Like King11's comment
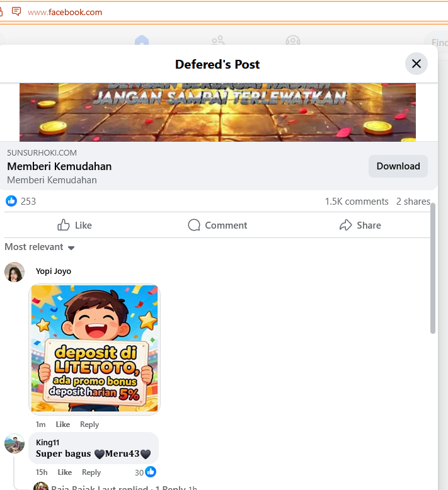The height and width of the screenshot is (490, 448). coord(65,472)
